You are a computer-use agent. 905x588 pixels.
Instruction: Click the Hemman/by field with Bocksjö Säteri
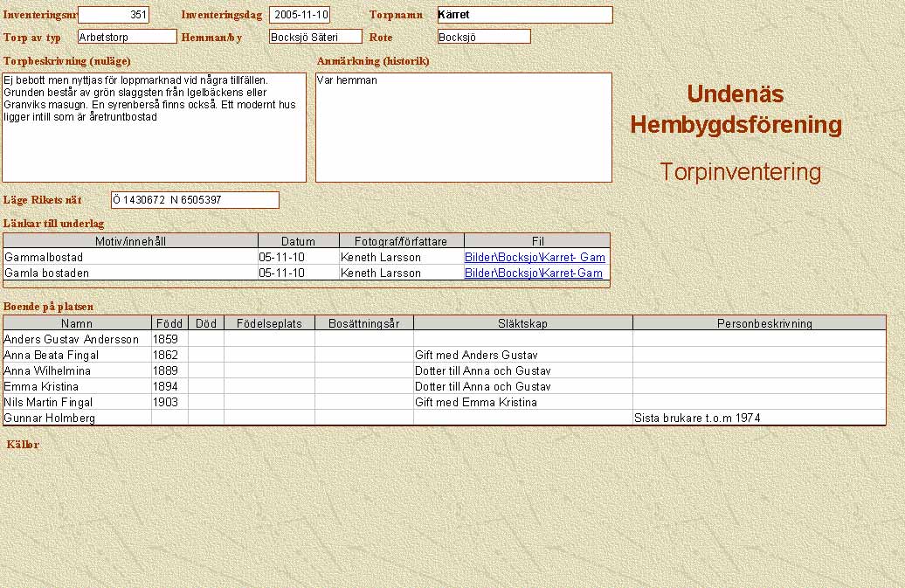click(315, 37)
